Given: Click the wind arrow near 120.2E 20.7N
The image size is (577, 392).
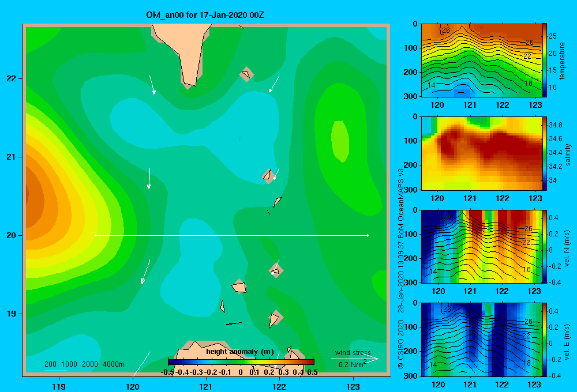Looking at the screenshot, I should (149, 178).
